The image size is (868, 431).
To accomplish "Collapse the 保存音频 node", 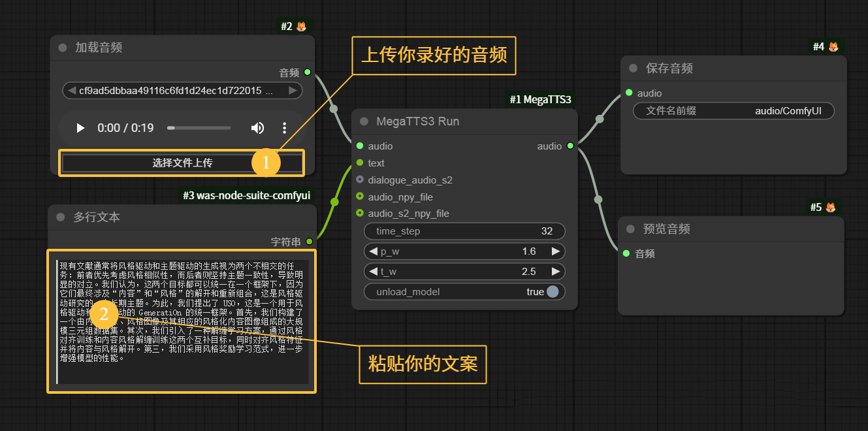I will pyautogui.click(x=633, y=68).
